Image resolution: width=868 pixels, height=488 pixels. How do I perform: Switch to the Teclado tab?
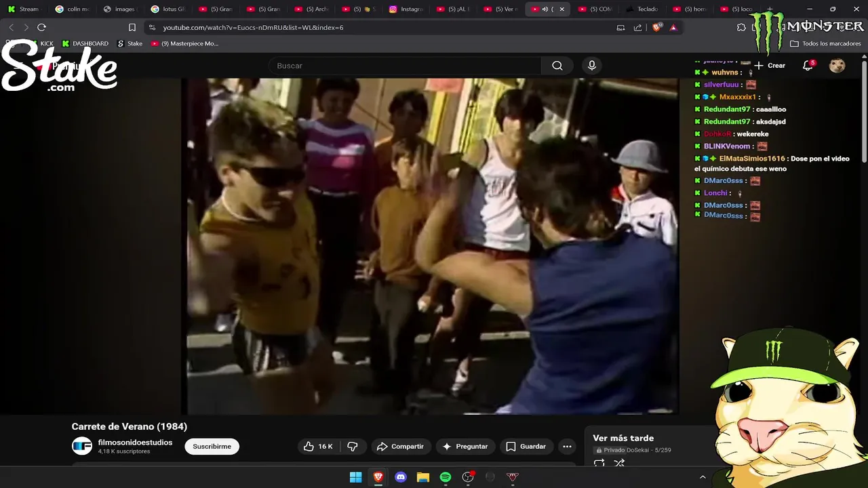point(642,9)
